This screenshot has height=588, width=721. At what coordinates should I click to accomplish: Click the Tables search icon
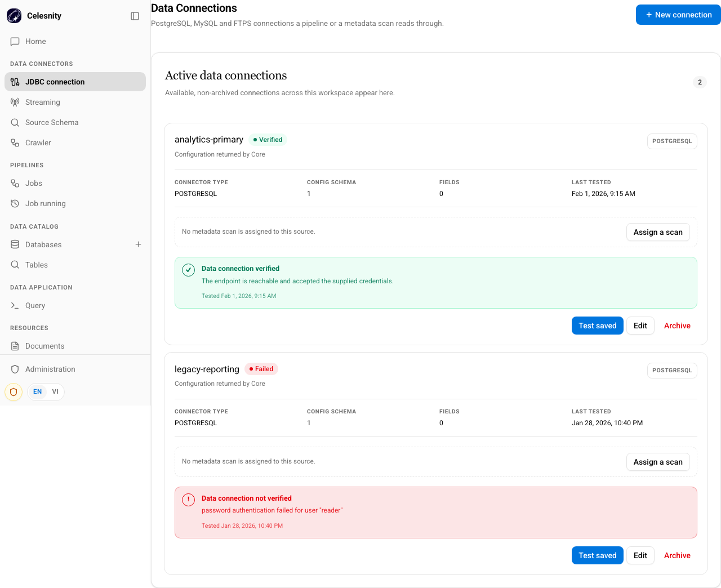pos(15,265)
